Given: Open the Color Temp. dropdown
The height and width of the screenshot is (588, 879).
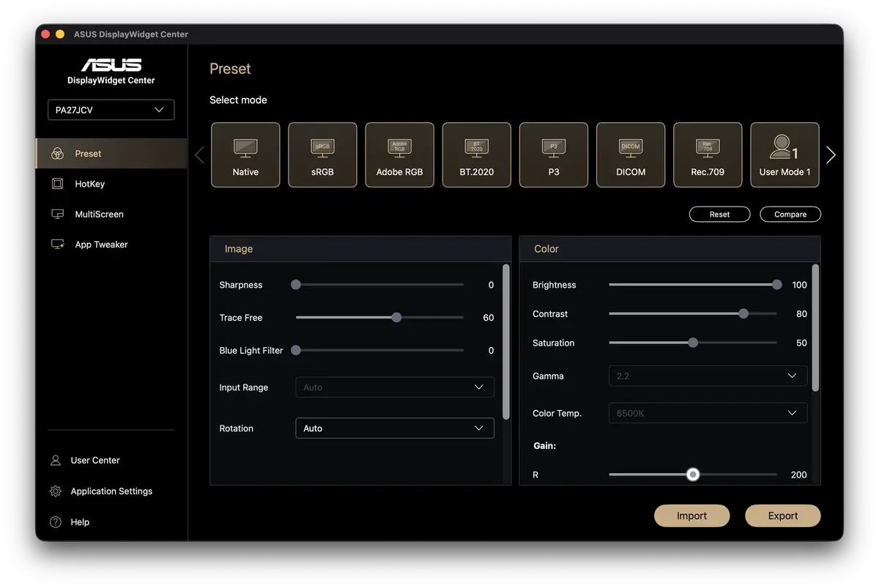Looking at the screenshot, I should [x=708, y=413].
